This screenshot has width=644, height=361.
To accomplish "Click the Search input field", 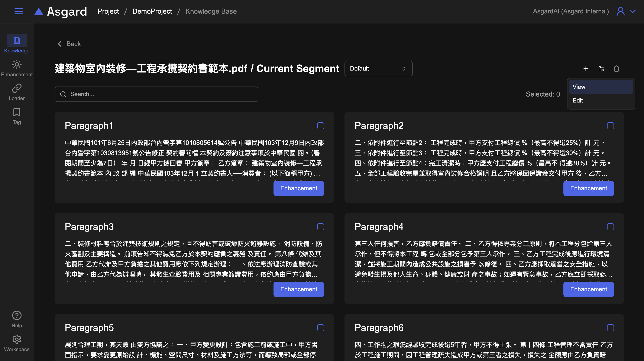I will tap(156, 94).
